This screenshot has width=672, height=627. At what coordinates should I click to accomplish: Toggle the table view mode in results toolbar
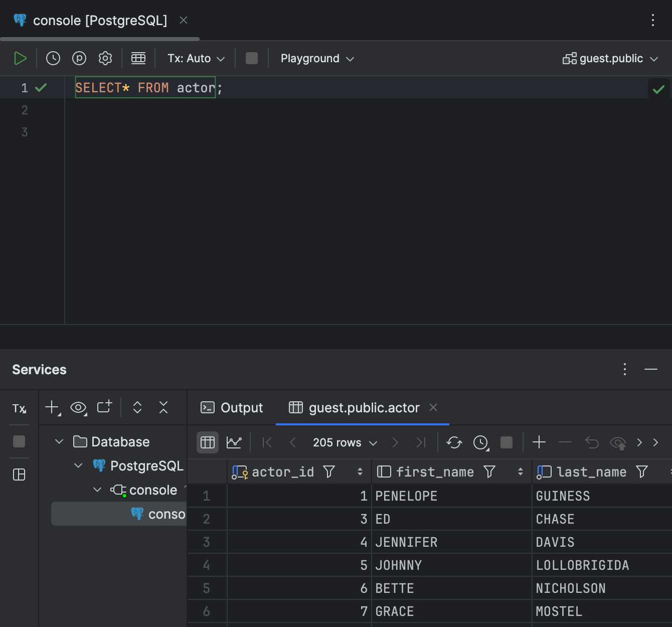(x=207, y=442)
